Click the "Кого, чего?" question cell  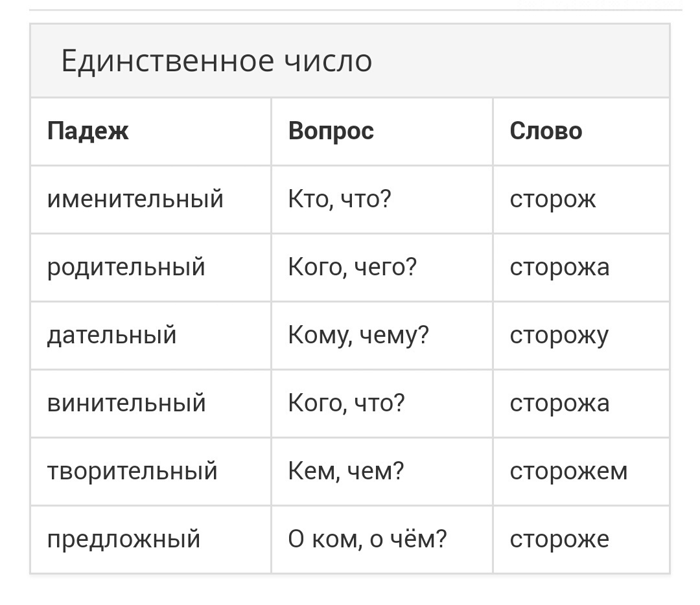pos(352,267)
